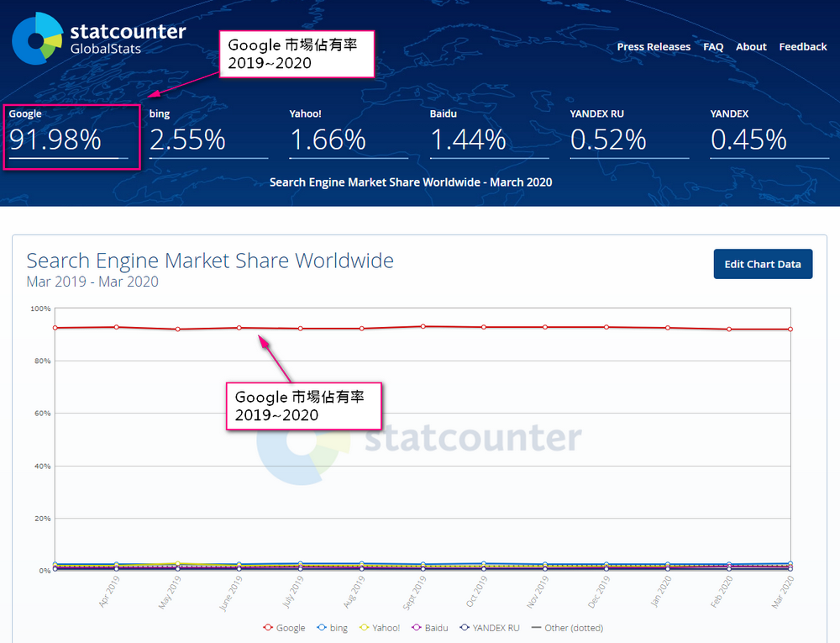This screenshot has height=643, width=840.
Task: Toggle Baidu series in chart legend
Action: pos(430,628)
